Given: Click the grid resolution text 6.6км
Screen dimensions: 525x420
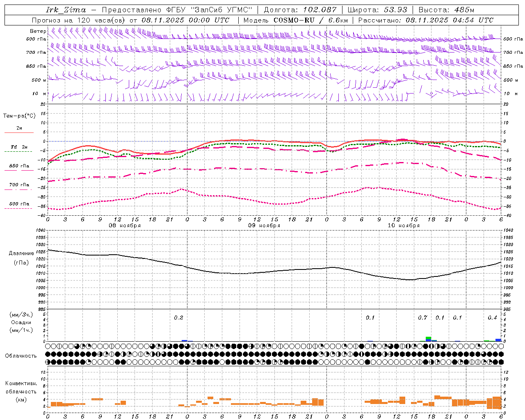Looking at the screenshot, I should coord(338,20).
